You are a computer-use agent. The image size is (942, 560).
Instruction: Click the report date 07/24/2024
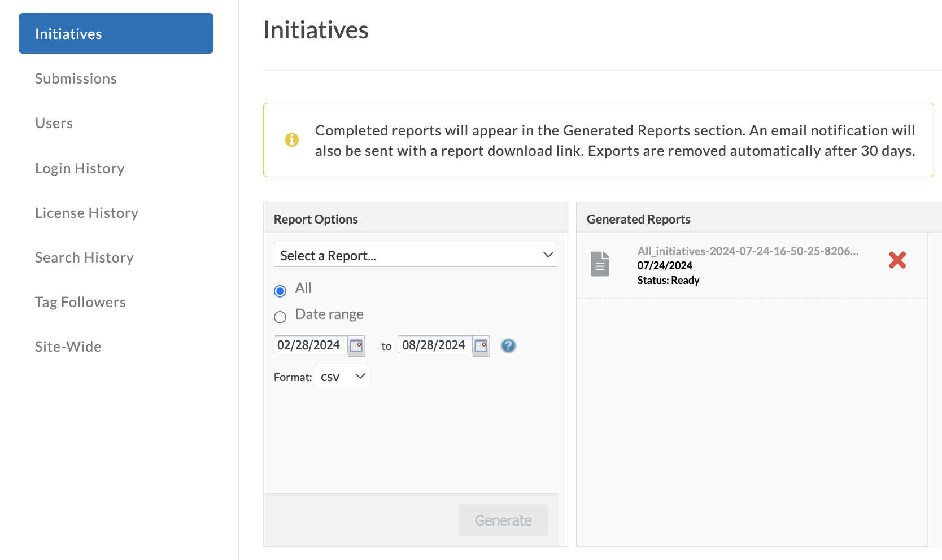coord(665,265)
